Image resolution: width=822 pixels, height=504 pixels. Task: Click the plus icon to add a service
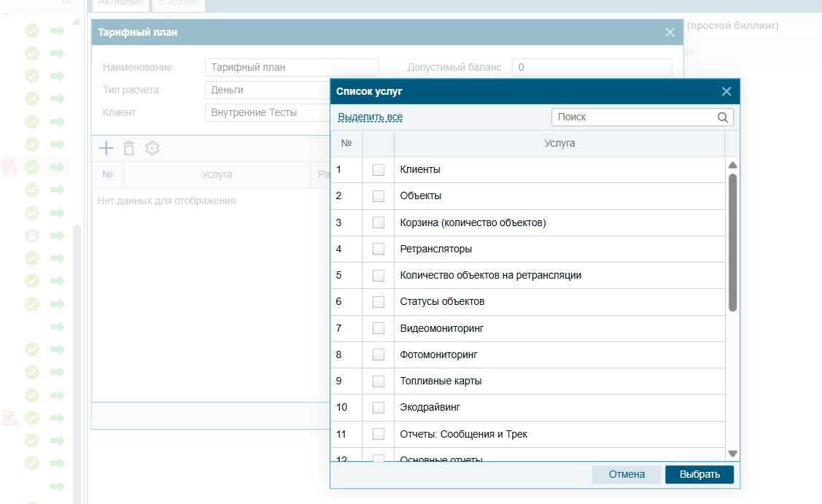tap(106, 148)
